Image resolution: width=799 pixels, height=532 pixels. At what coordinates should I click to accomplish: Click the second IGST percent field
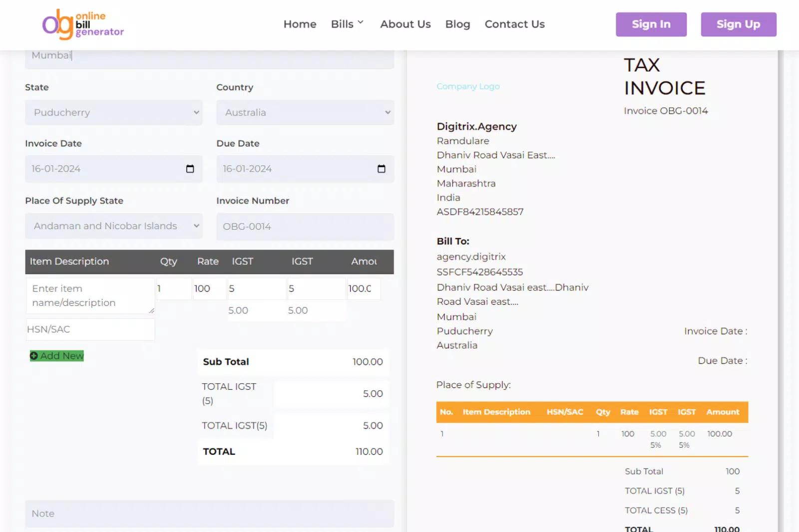[x=316, y=288]
